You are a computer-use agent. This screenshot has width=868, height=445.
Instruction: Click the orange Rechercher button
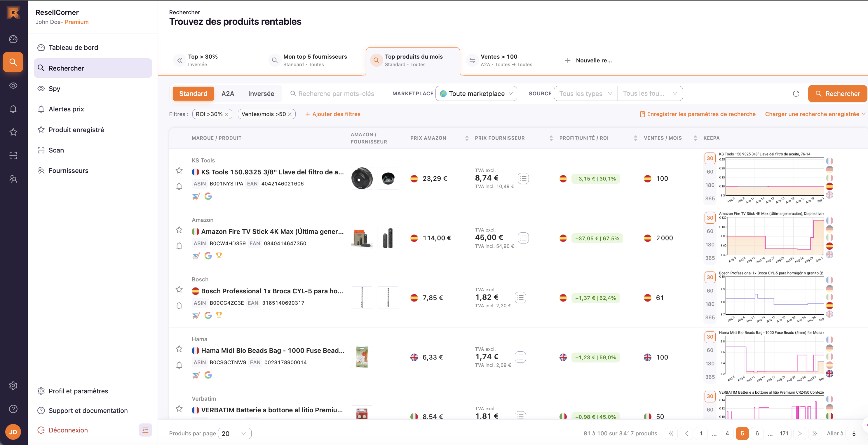[x=837, y=94]
